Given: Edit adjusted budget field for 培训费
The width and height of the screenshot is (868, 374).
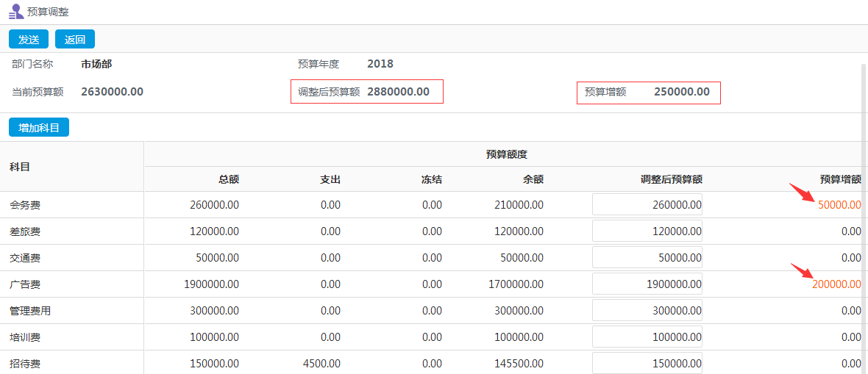Looking at the screenshot, I should (647, 337).
